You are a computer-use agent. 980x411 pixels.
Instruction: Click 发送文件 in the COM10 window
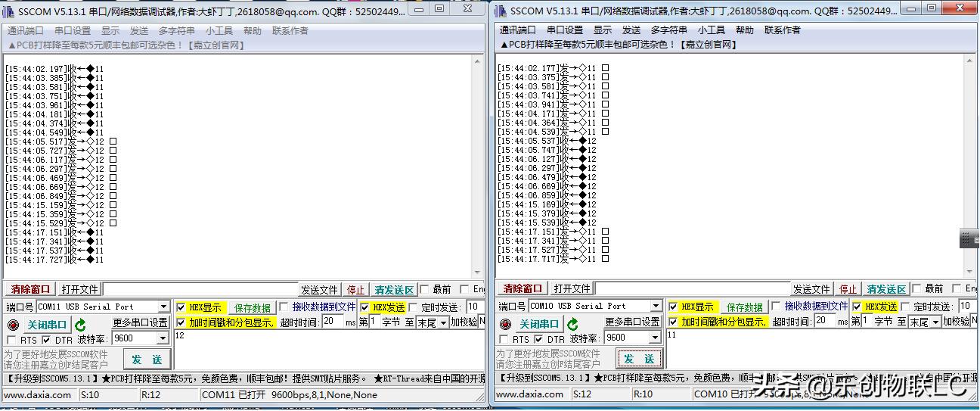coord(811,289)
